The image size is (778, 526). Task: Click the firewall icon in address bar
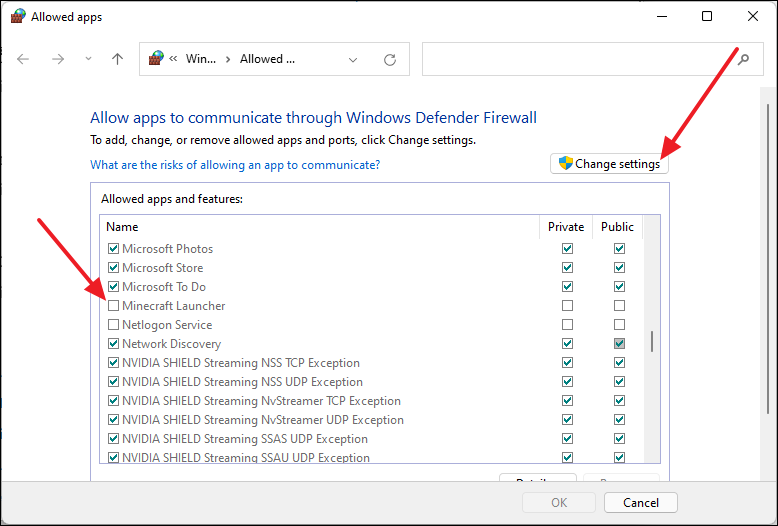tap(156, 58)
